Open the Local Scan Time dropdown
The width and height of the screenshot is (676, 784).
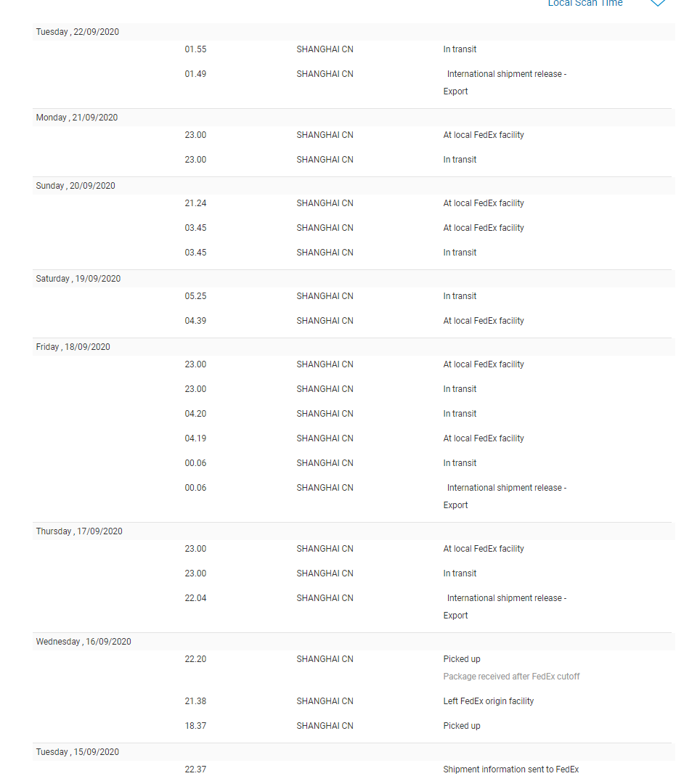(585, 4)
